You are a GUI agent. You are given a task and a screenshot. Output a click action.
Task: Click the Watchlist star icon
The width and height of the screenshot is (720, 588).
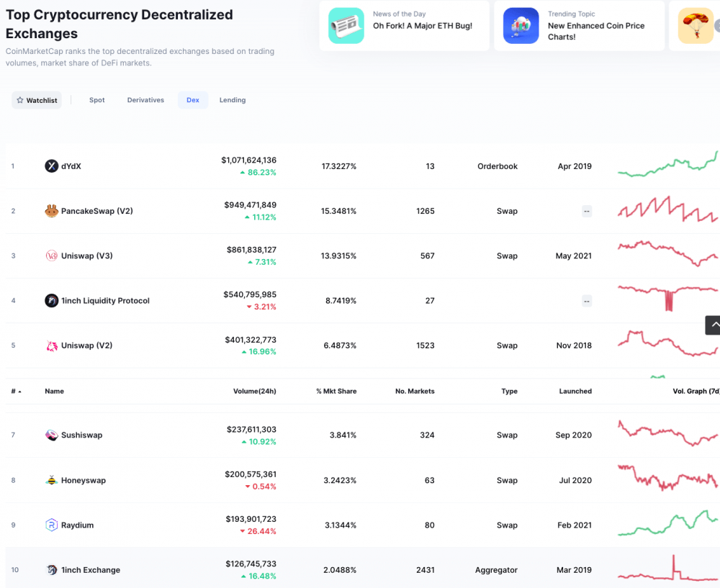click(x=19, y=100)
